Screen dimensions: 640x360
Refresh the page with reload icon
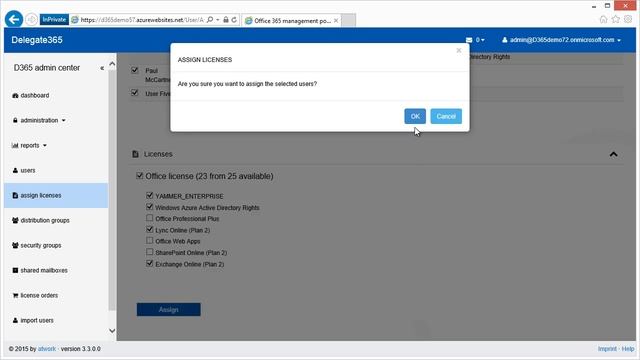pos(234,20)
